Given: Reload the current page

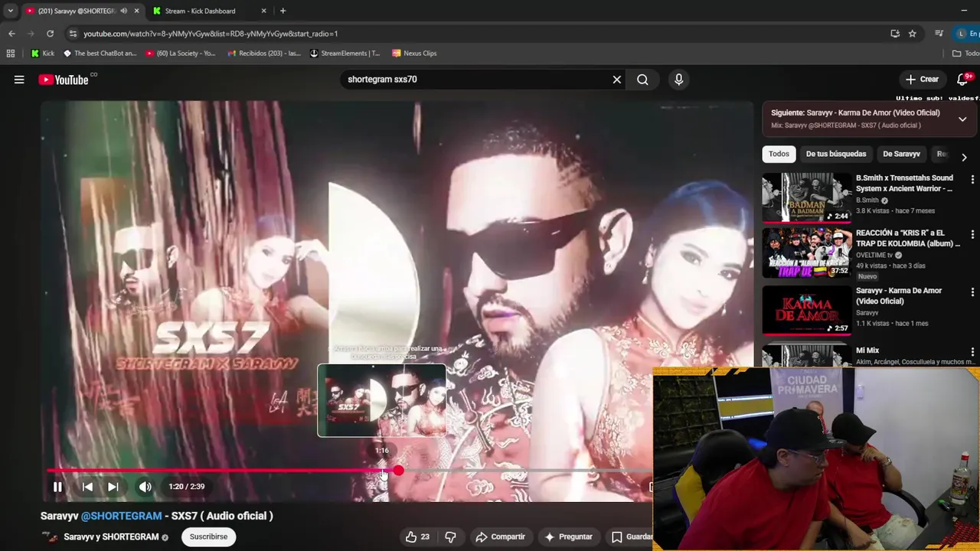Looking at the screenshot, I should pyautogui.click(x=50, y=34).
